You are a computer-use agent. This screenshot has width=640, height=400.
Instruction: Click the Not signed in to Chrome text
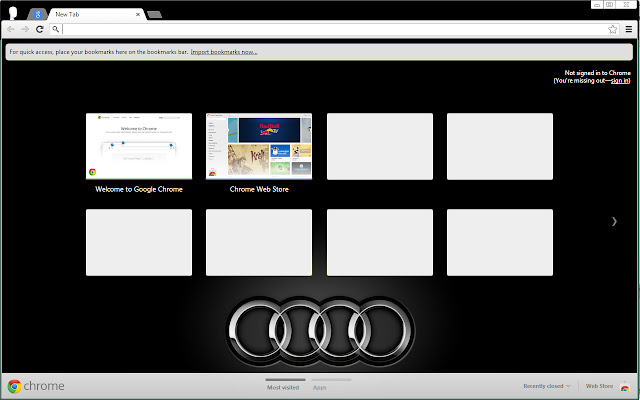coord(597,73)
